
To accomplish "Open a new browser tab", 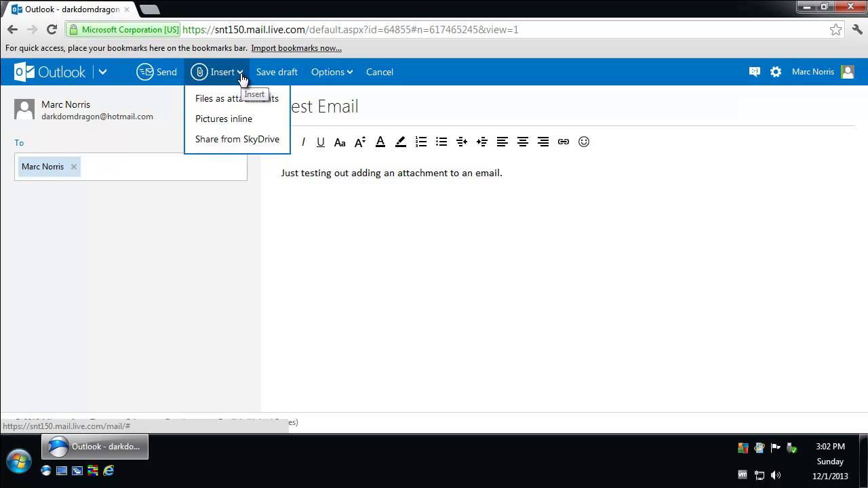I will point(149,9).
